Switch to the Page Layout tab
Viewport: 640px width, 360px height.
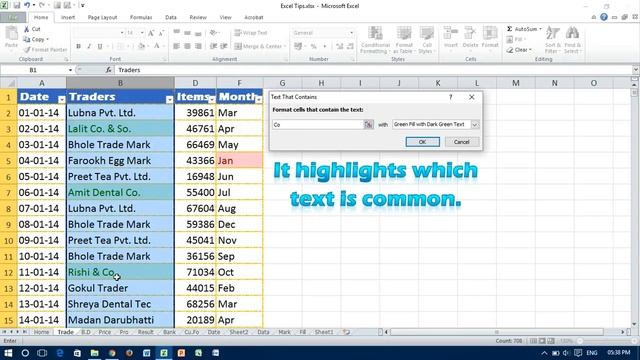click(x=102, y=17)
